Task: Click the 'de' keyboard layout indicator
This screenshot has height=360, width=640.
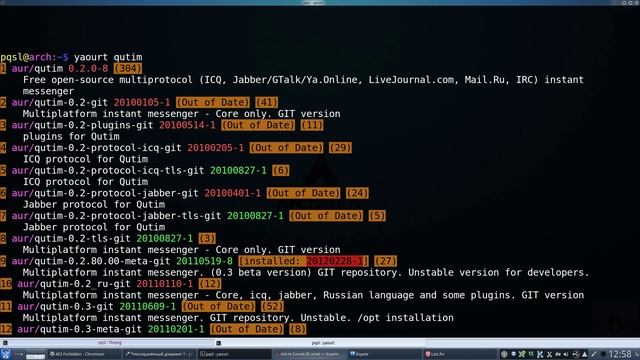Action: [x=558, y=354]
